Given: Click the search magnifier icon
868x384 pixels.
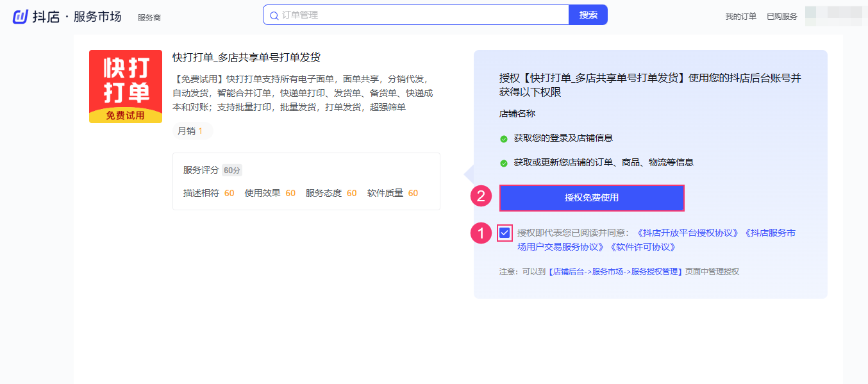Looking at the screenshot, I should click(x=274, y=15).
